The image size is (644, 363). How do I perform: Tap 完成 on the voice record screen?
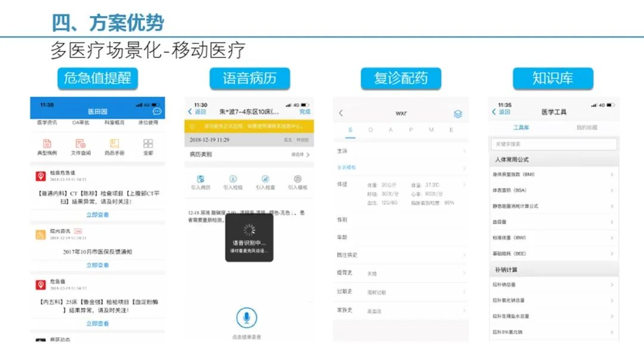point(305,112)
